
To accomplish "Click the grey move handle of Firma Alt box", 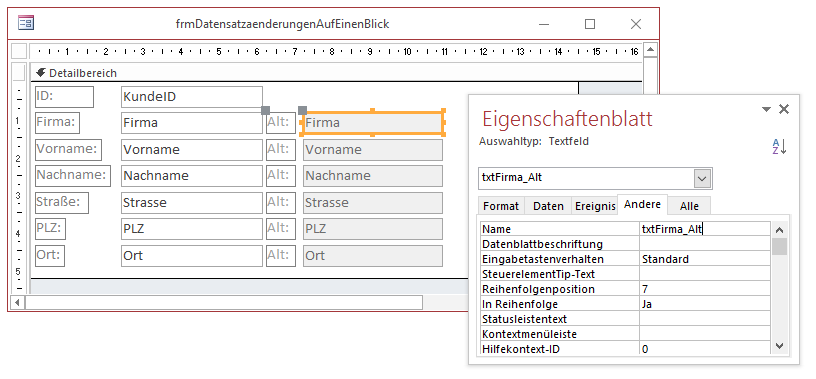I will pos(302,110).
